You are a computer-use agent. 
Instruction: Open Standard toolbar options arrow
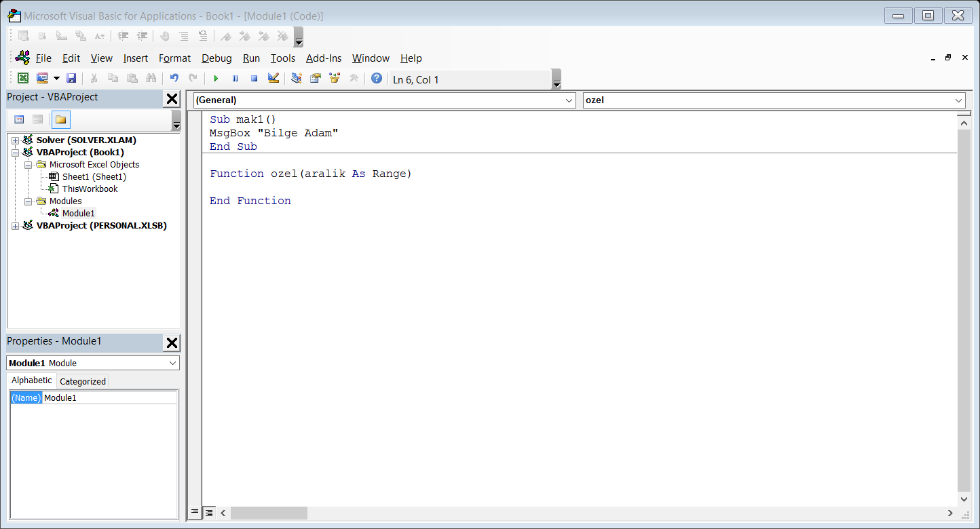[557, 79]
